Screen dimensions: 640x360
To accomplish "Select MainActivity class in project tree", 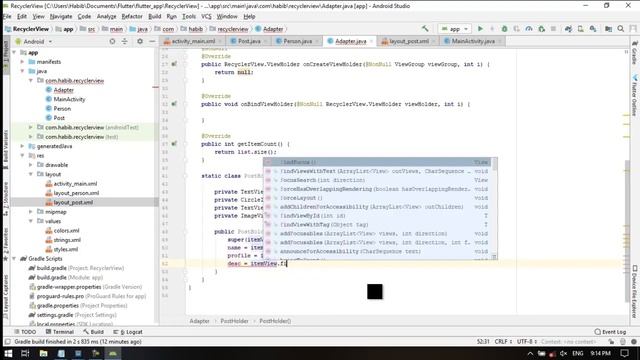I will click(x=69, y=99).
